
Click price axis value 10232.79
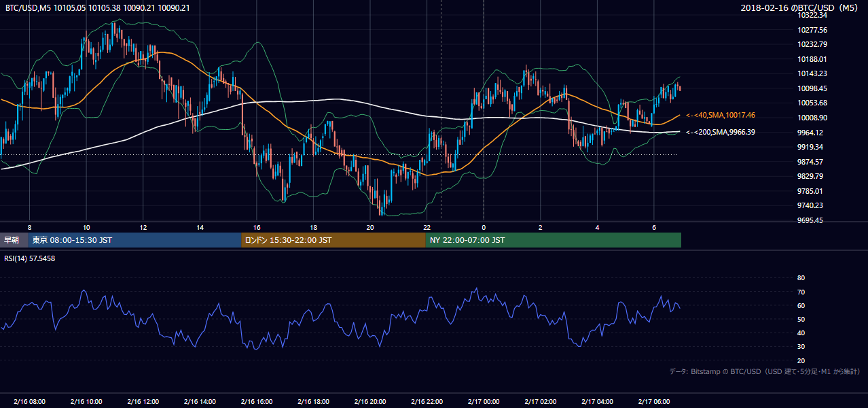pyautogui.click(x=812, y=44)
